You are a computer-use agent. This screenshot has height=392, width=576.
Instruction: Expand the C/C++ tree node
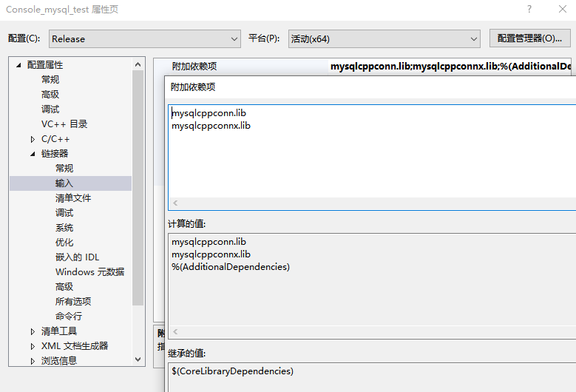pyautogui.click(x=33, y=139)
